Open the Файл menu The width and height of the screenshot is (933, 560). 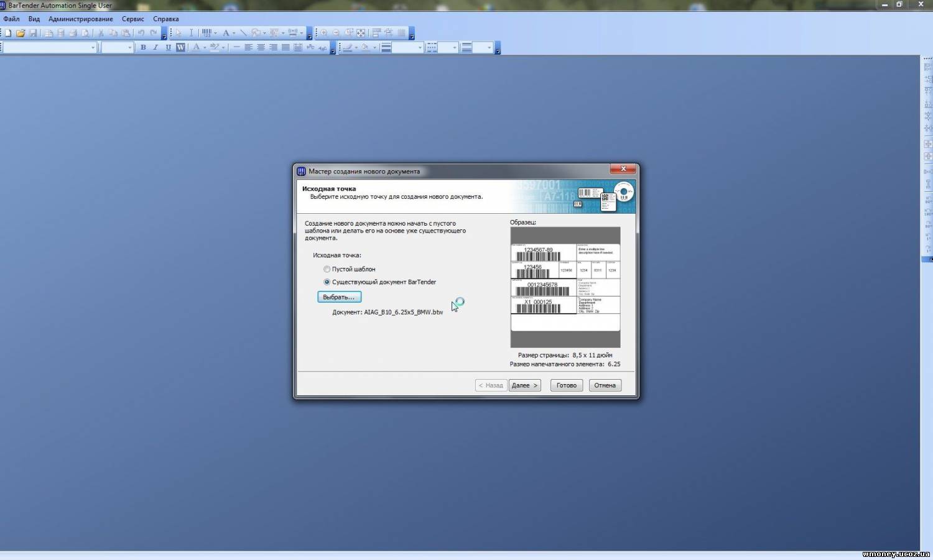coord(11,19)
